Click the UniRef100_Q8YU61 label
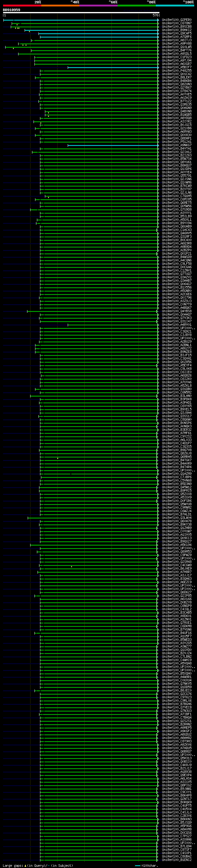The width and height of the screenshot is (197, 868). coord(177,162)
